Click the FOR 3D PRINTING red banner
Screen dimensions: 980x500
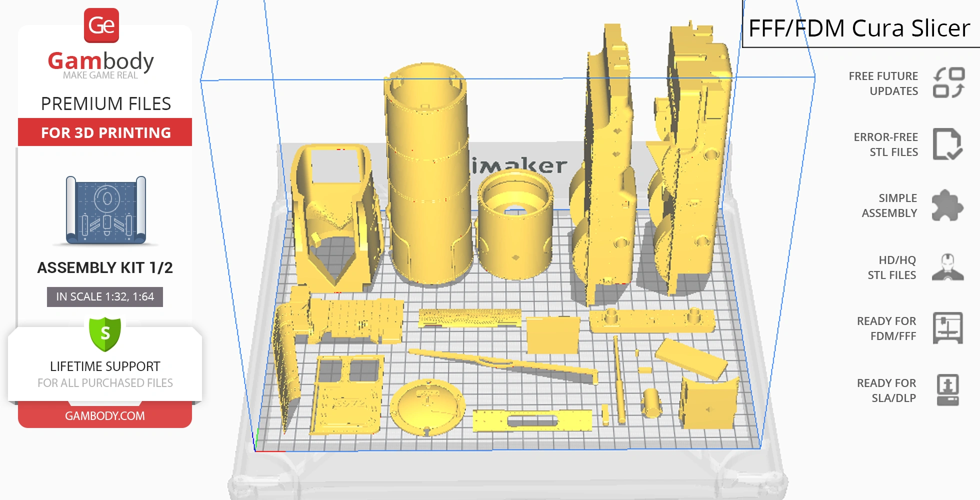105,132
